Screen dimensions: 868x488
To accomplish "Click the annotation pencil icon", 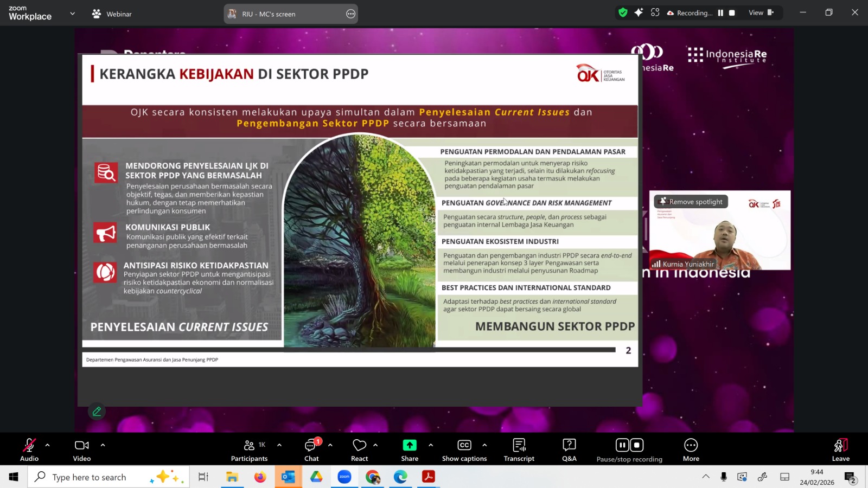I will [97, 412].
